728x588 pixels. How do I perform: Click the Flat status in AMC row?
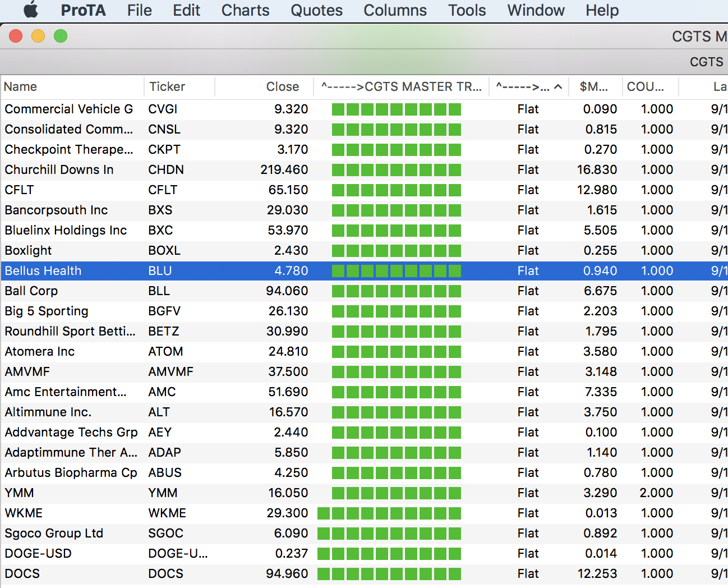[x=528, y=392]
